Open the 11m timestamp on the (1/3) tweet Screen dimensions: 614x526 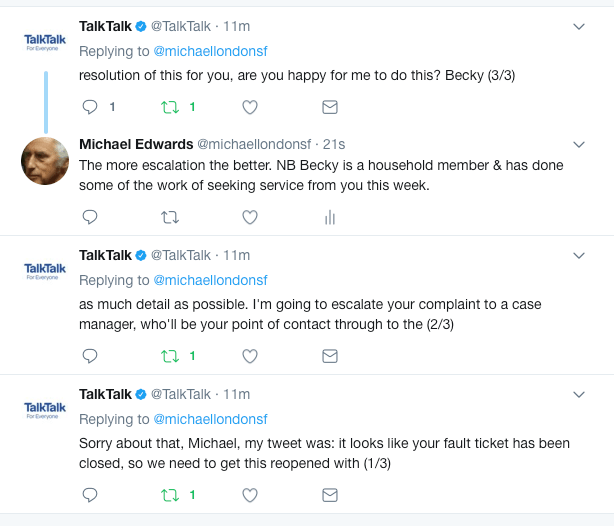[x=237, y=394]
